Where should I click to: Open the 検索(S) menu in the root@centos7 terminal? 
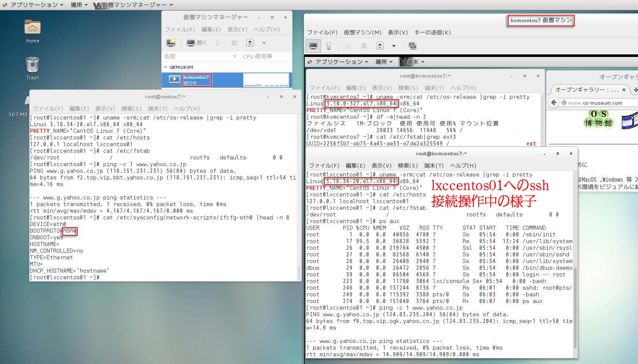click(132, 108)
